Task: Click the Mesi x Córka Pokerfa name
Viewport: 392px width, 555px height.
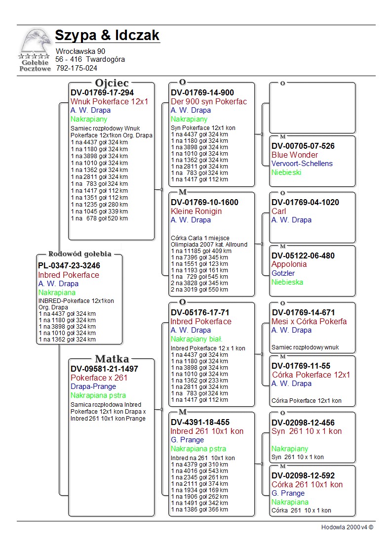Action: 309,321
